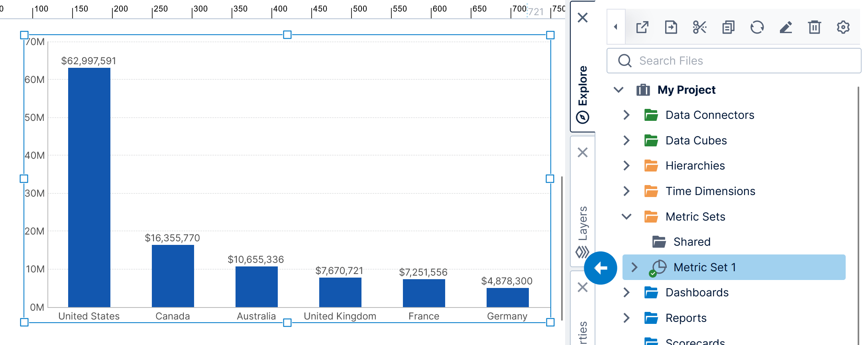The height and width of the screenshot is (345, 868).
Task: Click the refresh icon in explorer toolbar
Action: [x=757, y=28]
